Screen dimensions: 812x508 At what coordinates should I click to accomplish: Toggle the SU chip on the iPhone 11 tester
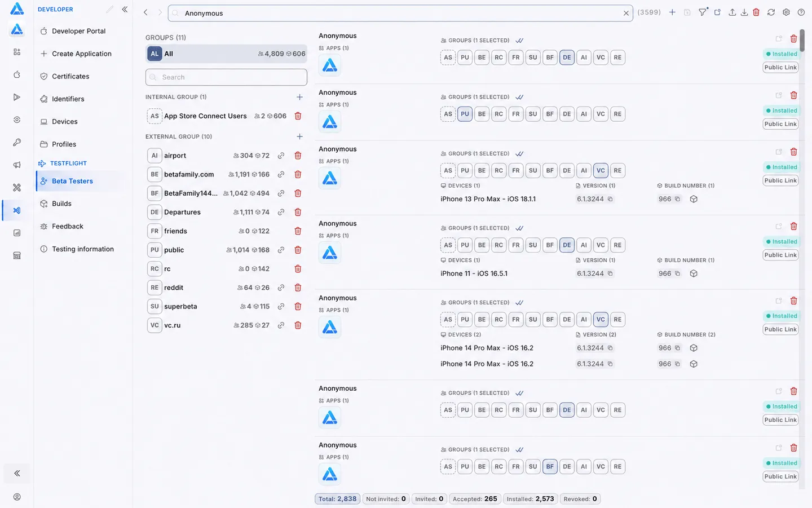tap(533, 245)
